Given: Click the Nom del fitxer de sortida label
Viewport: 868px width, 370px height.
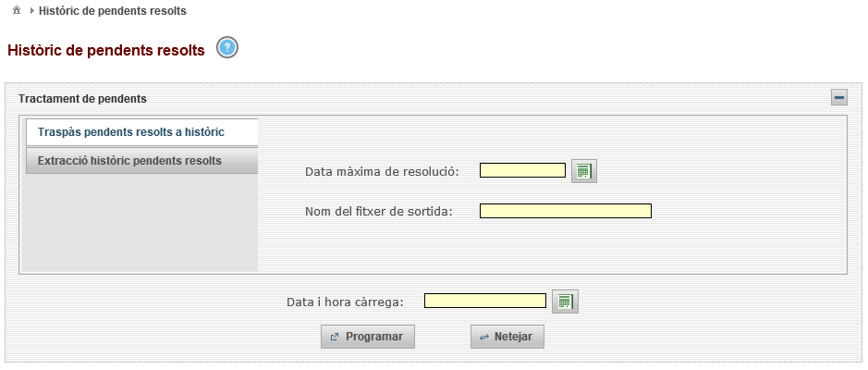Looking at the screenshot, I should (x=379, y=212).
